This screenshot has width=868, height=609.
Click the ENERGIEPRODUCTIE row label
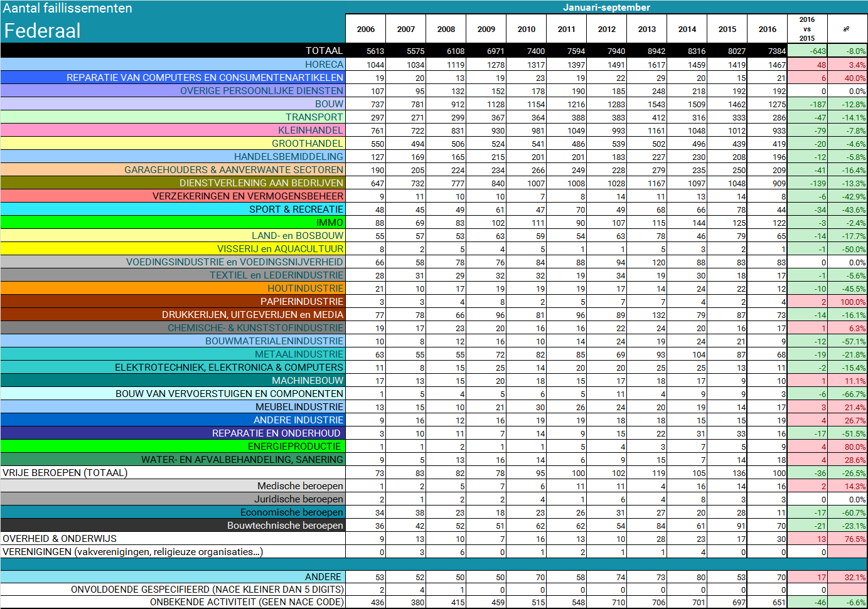pyautogui.click(x=294, y=446)
